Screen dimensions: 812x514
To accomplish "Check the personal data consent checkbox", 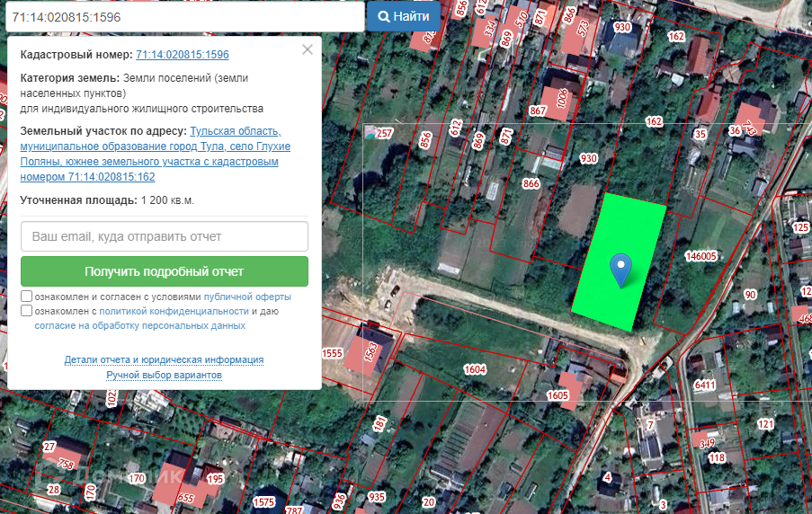I will coord(26,311).
